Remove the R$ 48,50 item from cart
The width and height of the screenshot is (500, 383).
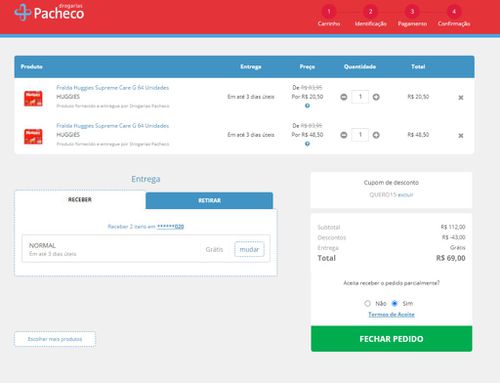click(461, 136)
